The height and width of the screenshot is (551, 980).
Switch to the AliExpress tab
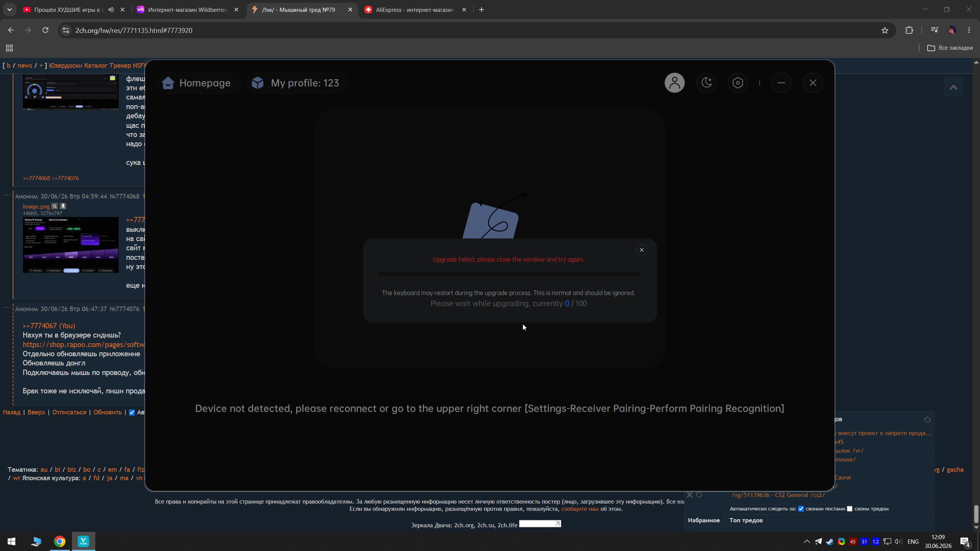tap(415, 10)
